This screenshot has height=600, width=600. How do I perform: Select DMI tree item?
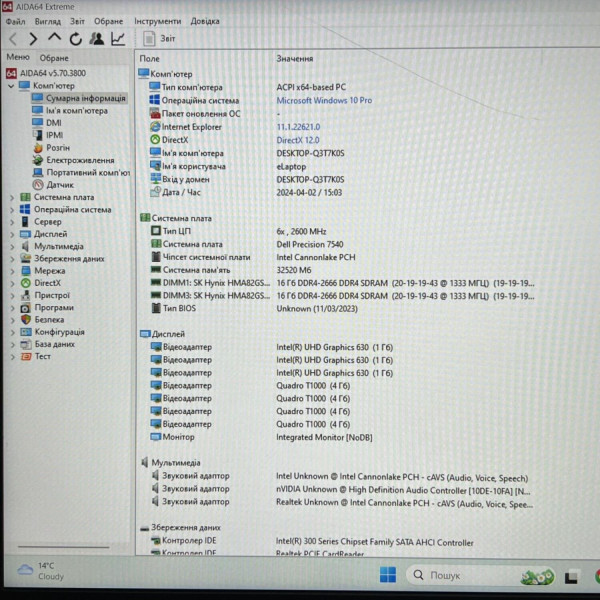(x=47, y=123)
